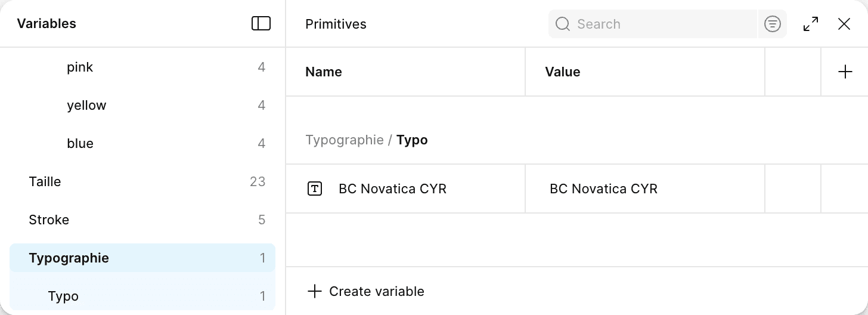
Task: Select the pink color group
Action: click(80, 67)
